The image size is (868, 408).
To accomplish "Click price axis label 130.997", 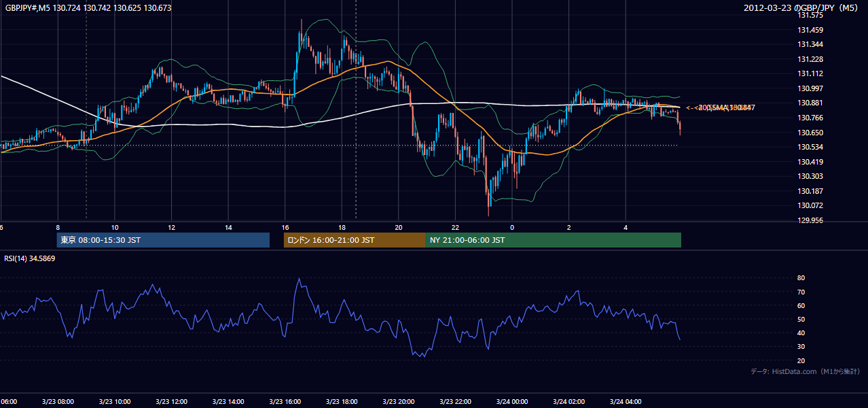I will click(810, 88).
